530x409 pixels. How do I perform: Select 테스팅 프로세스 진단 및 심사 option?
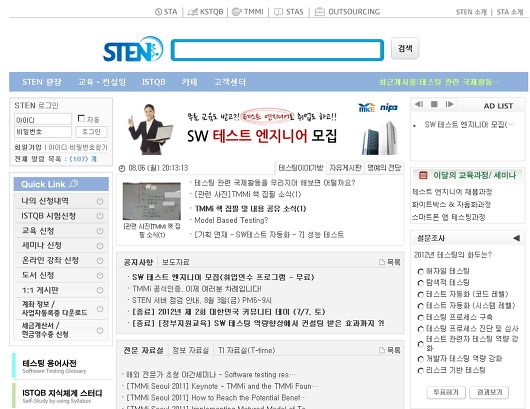point(420,329)
